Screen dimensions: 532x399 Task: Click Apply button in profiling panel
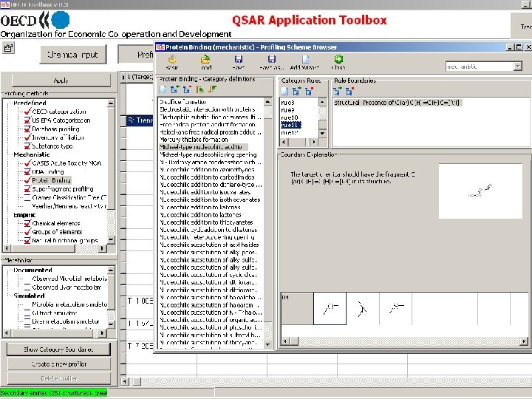tap(61, 81)
